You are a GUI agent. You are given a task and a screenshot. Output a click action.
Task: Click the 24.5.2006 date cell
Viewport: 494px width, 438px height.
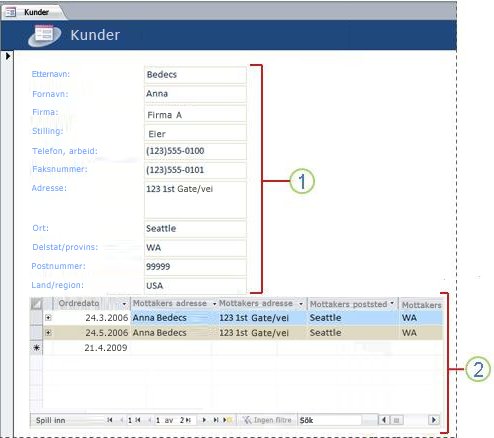point(92,333)
